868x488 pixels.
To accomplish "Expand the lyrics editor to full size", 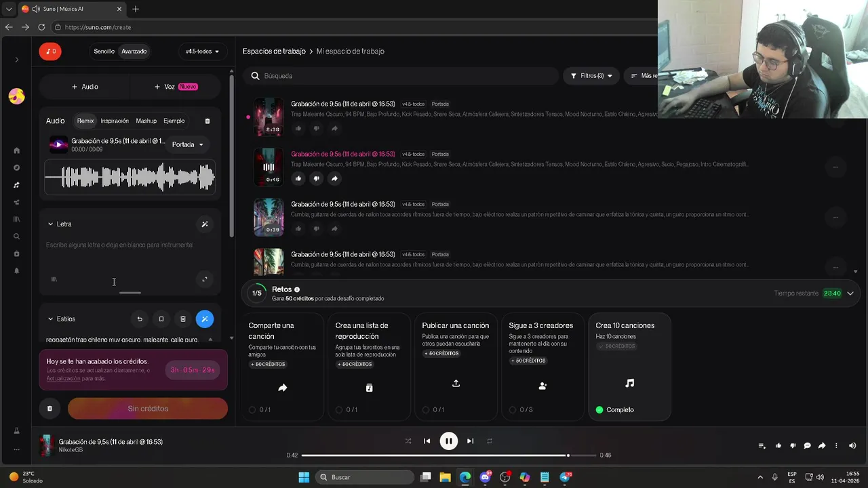I will pos(205,279).
